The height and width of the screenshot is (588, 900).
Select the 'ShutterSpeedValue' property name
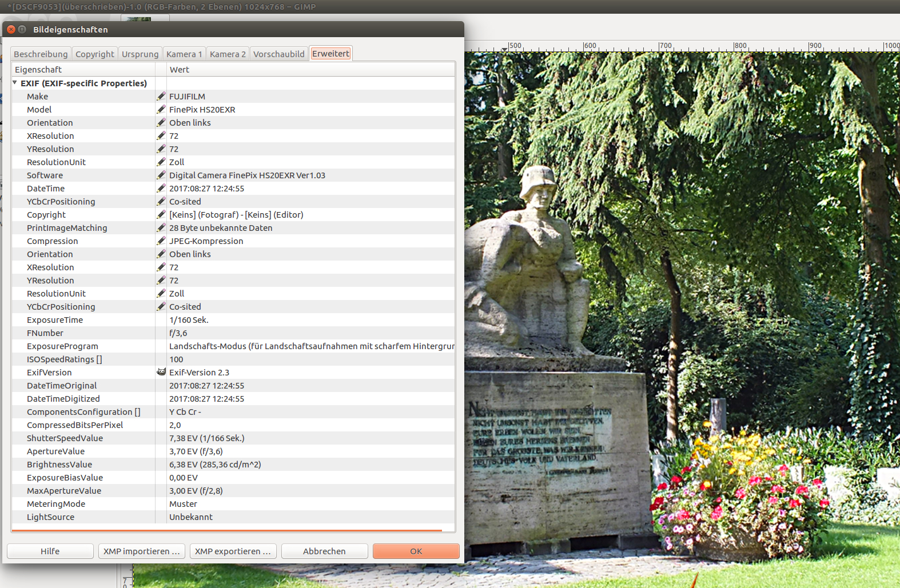pos(65,438)
